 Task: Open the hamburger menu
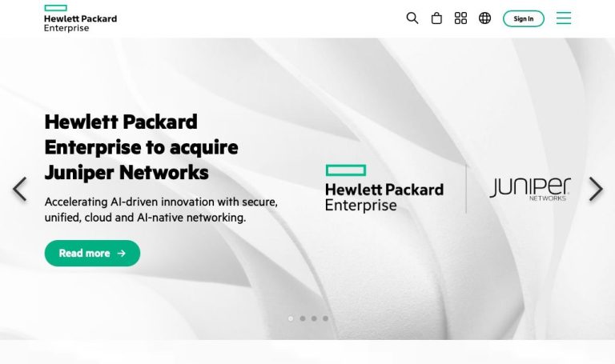click(x=564, y=18)
